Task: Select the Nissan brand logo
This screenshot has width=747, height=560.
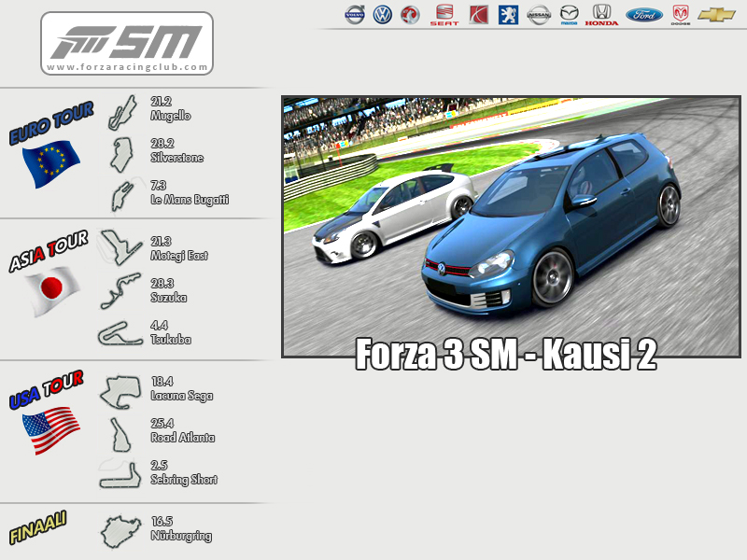Action: click(539, 14)
